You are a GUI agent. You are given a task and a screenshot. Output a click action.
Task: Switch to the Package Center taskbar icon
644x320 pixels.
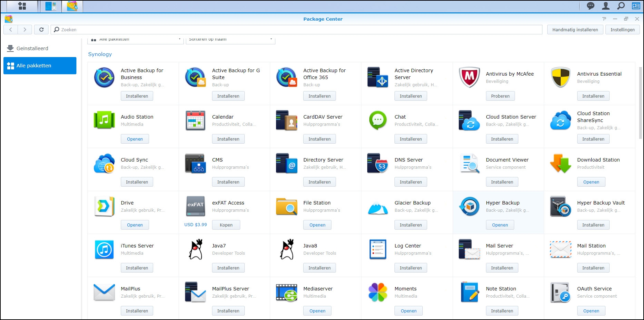(72, 6)
